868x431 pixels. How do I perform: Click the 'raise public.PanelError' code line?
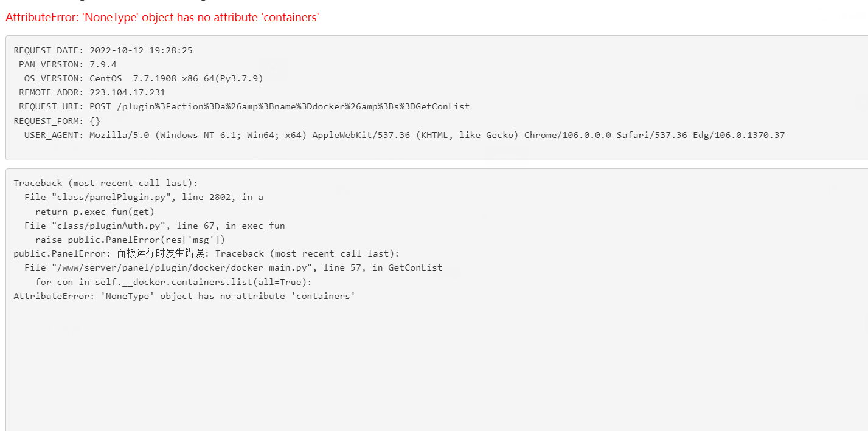click(x=130, y=240)
